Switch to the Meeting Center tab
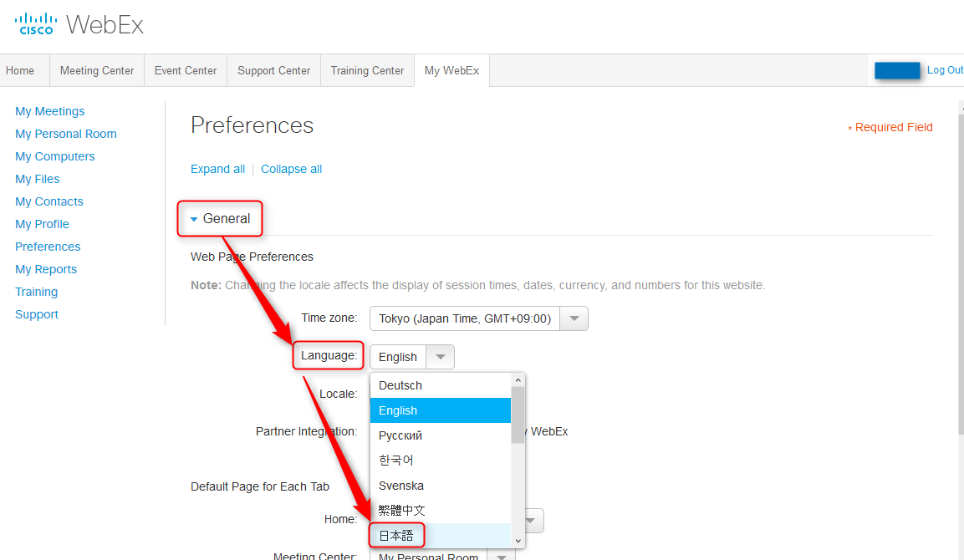Viewport: 964px width, 560px height. [97, 71]
